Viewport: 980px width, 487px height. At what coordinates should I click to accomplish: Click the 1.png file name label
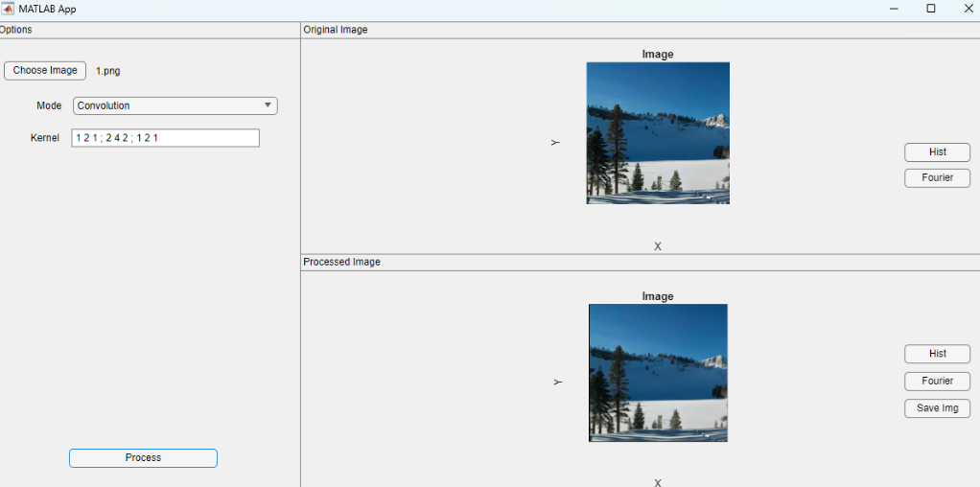[107, 71]
